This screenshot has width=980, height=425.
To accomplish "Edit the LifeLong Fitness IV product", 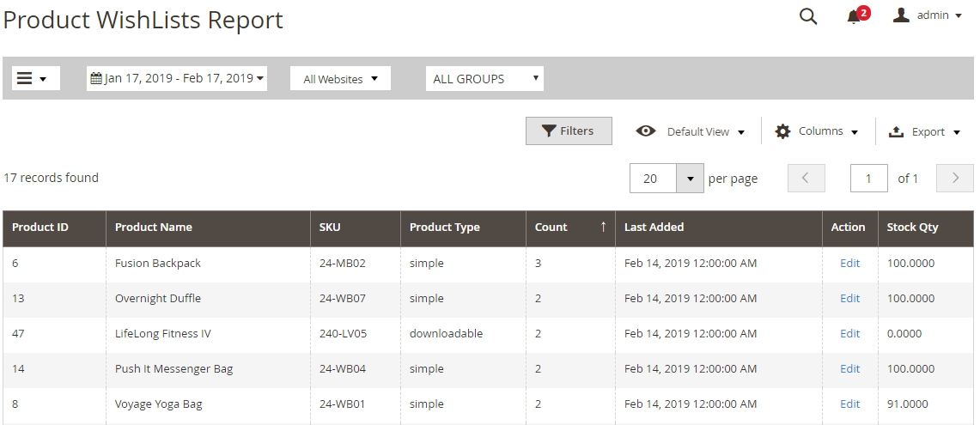I will (849, 334).
